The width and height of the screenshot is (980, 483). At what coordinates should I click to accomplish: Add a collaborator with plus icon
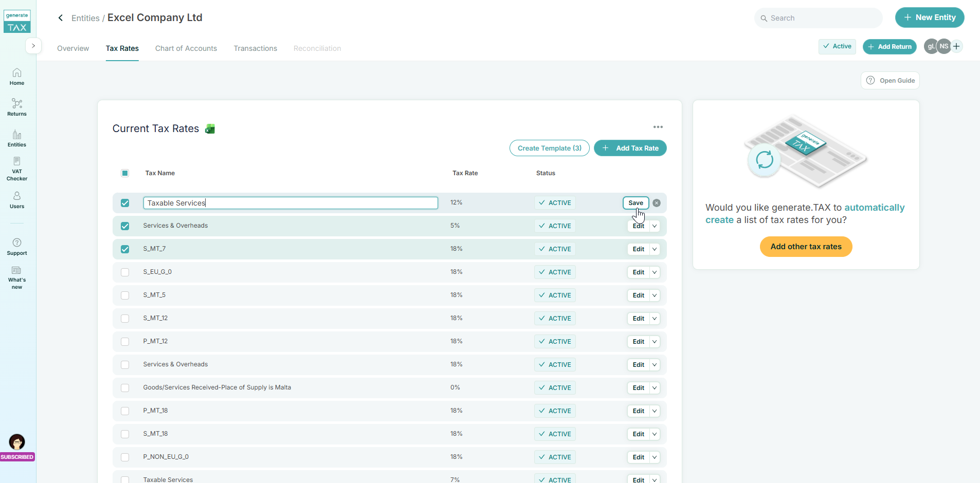[956, 46]
